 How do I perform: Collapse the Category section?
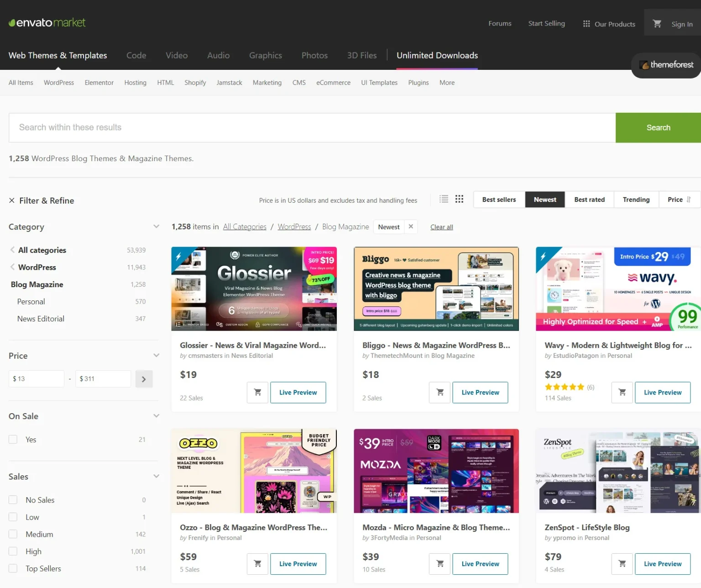click(157, 226)
